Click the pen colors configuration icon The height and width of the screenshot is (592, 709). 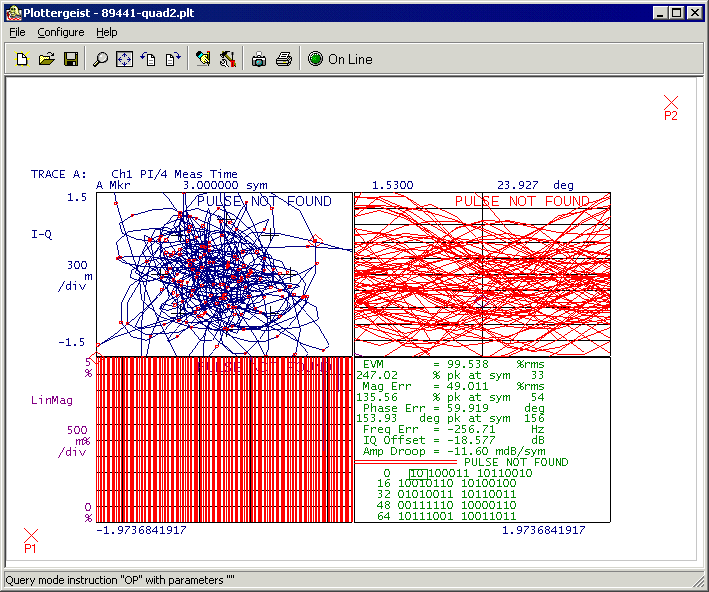[203, 60]
